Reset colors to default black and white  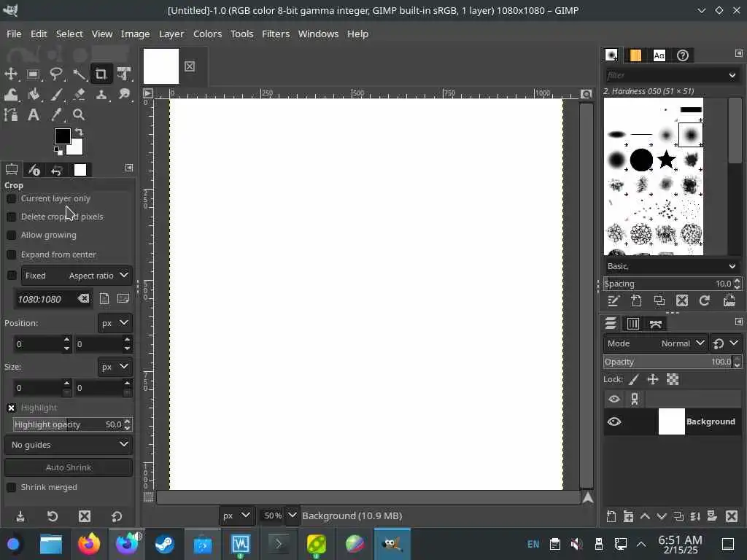click(x=58, y=151)
